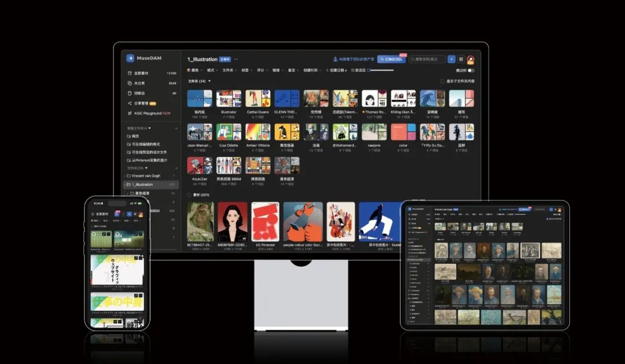Open the 回收站 recycle bin
Image resolution: width=625 pixels, height=364 pixels.
click(x=152, y=93)
